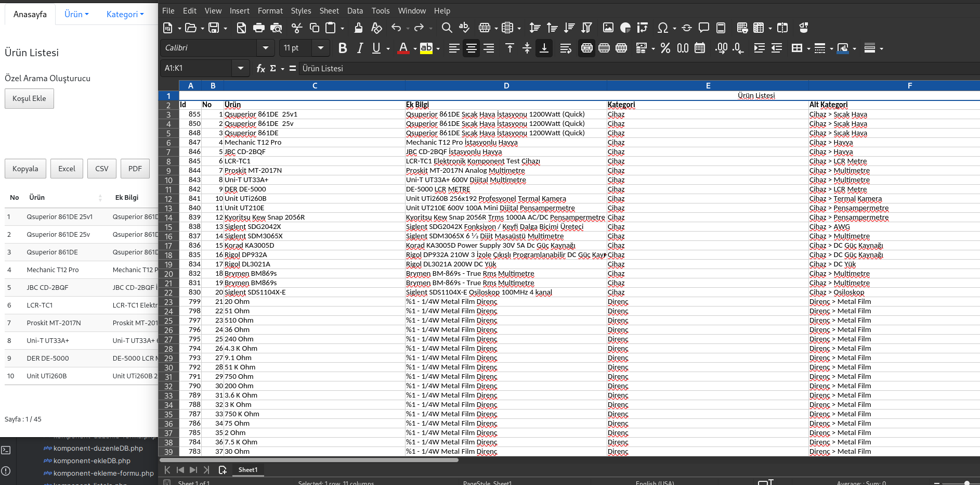Insert an image
Viewport: 980px width, 485px height.
608,28
